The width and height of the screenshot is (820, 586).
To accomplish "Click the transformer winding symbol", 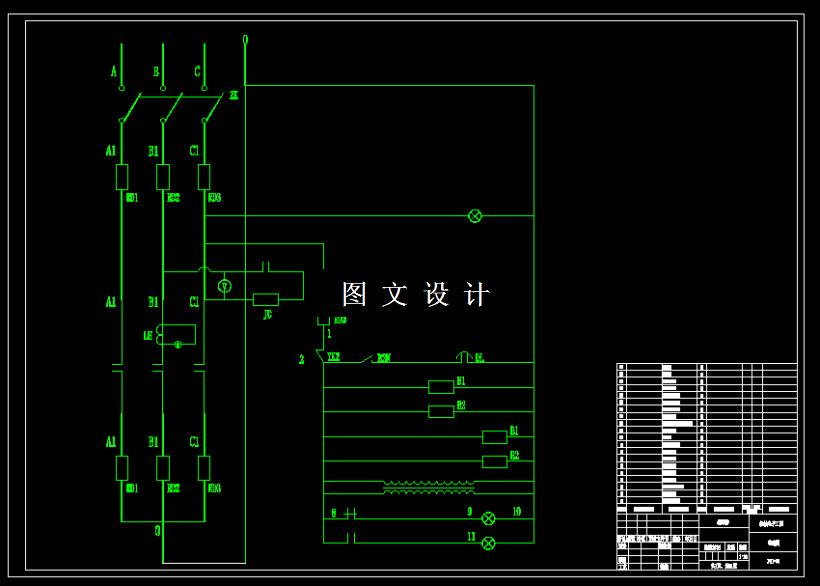I will point(429,487).
